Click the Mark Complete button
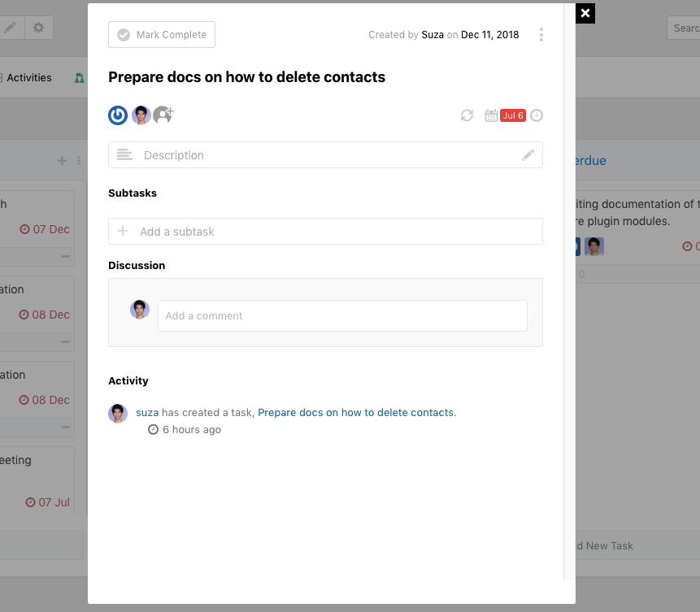This screenshot has height=612, width=700. (162, 34)
